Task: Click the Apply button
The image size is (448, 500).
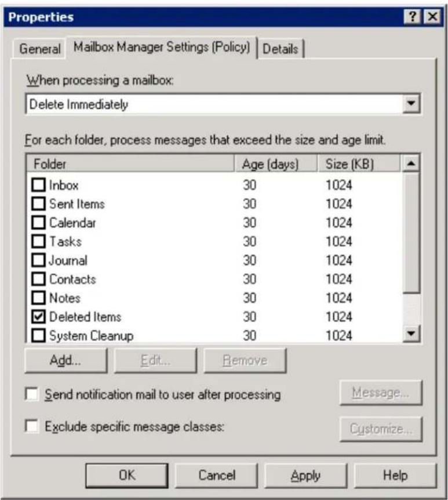Action: 306,476
